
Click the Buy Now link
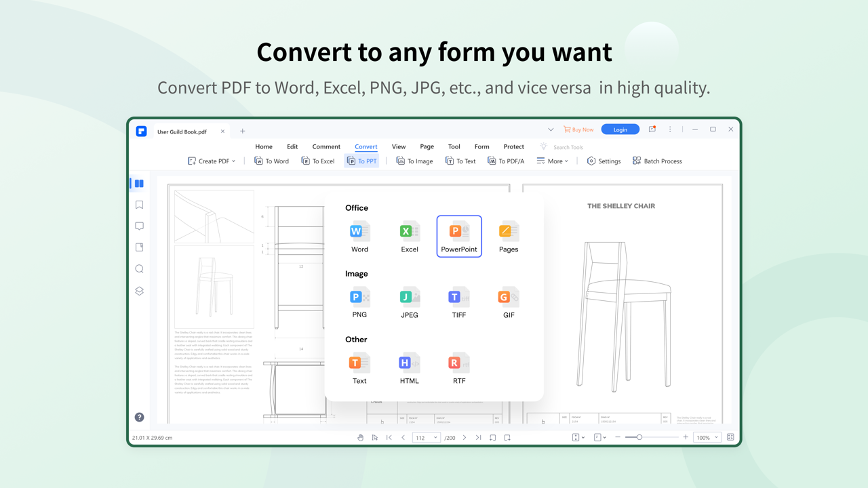click(x=578, y=129)
